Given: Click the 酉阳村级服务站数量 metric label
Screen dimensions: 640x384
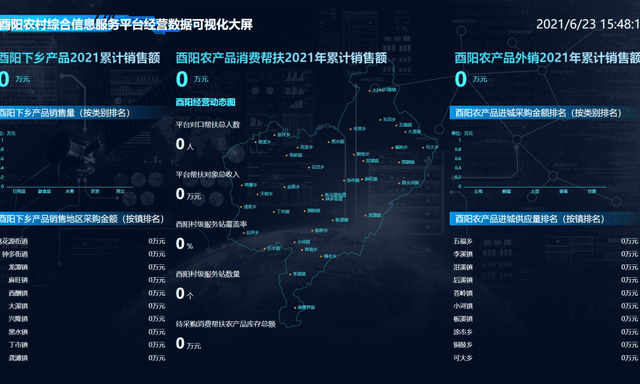Looking at the screenshot, I should click(x=208, y=274).
